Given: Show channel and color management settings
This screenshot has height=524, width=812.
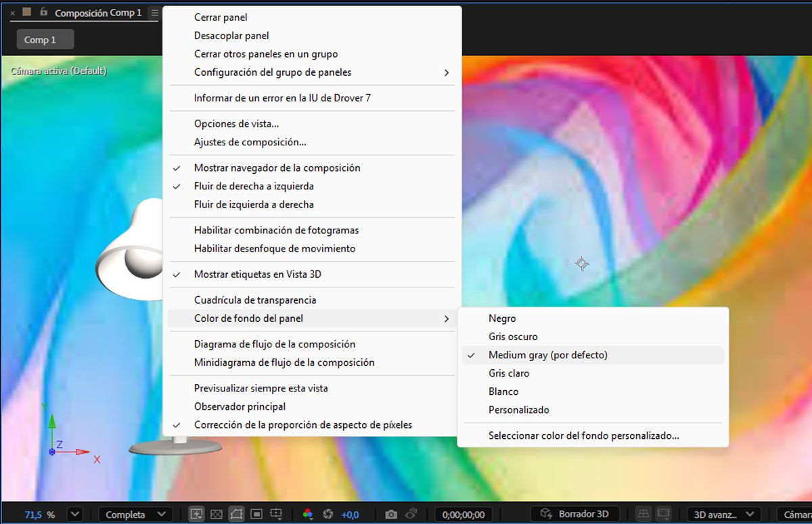Looking at the screenshot, I should point(307,514).
